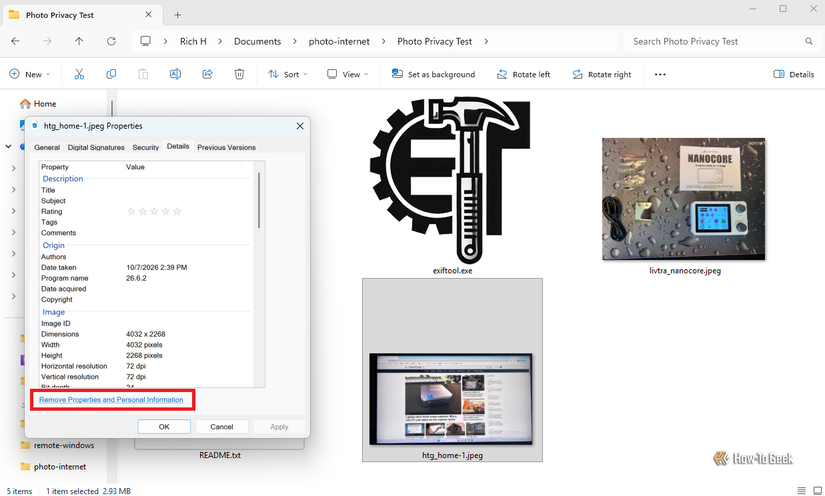
Task: Switch to details list view icon
Action: 801,490
